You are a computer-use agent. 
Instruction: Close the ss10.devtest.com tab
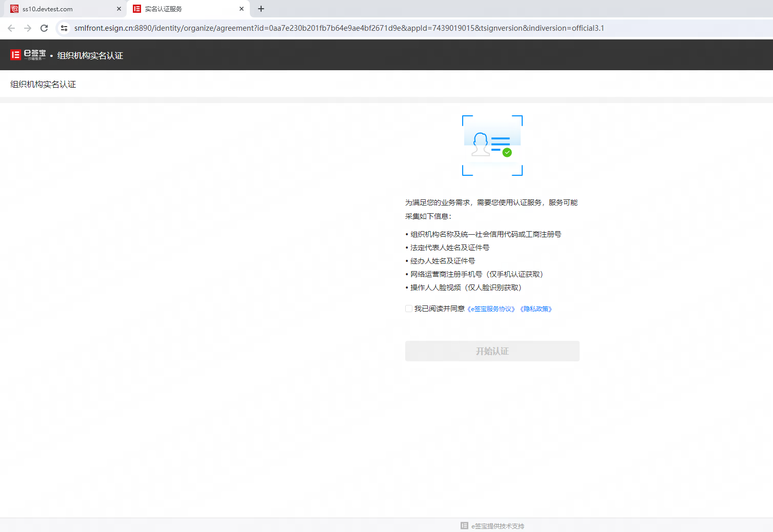119,9
